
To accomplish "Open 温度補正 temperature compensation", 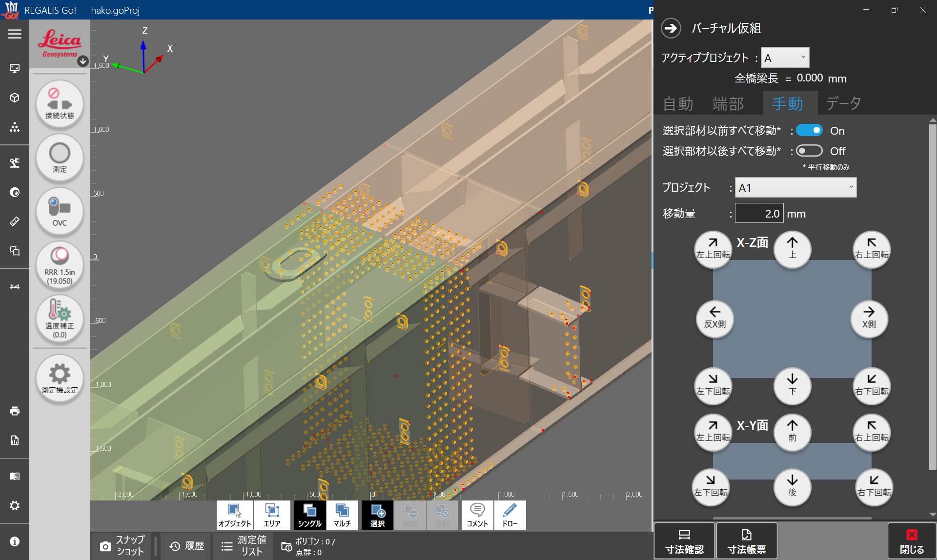I will point(60,319).
